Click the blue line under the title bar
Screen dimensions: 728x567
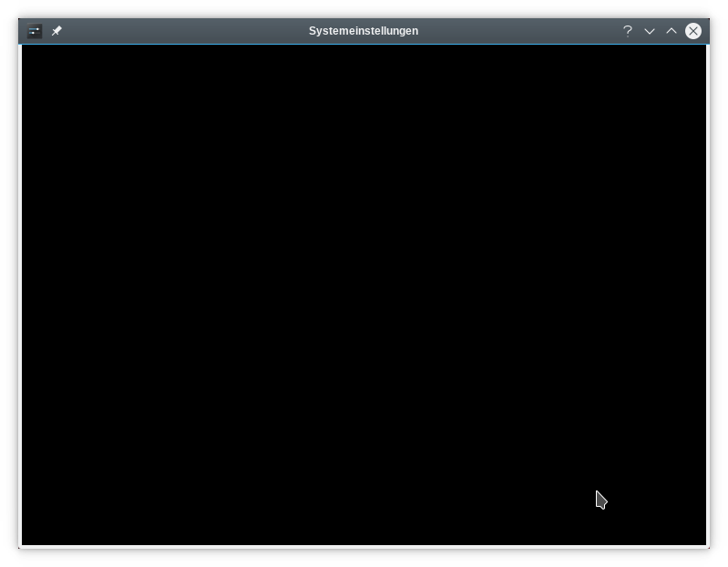point(364,44)
